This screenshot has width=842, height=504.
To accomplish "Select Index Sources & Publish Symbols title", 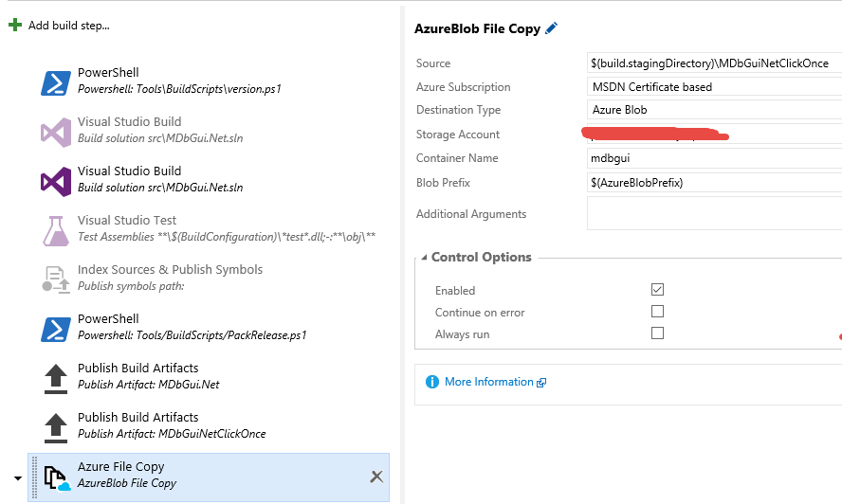I will click(x=171, y=269).
